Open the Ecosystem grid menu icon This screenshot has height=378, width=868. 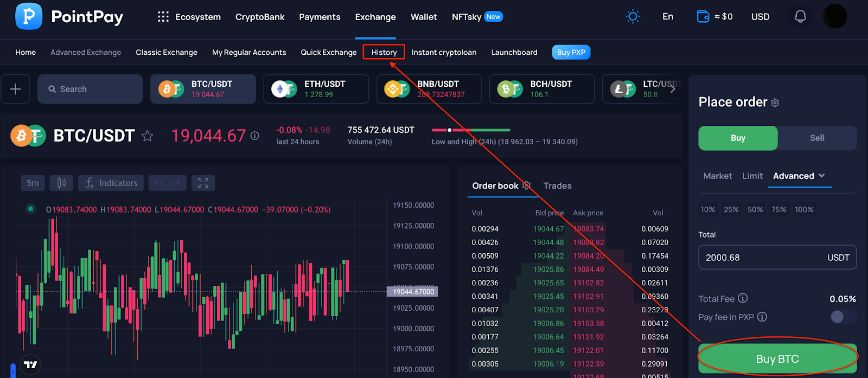[x=163, y=17]
